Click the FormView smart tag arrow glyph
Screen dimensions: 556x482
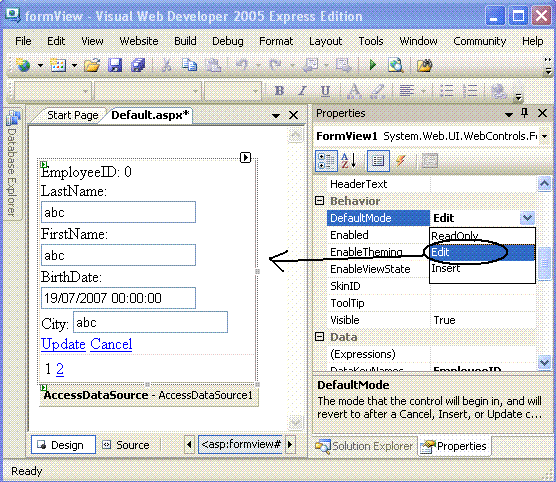245,157
